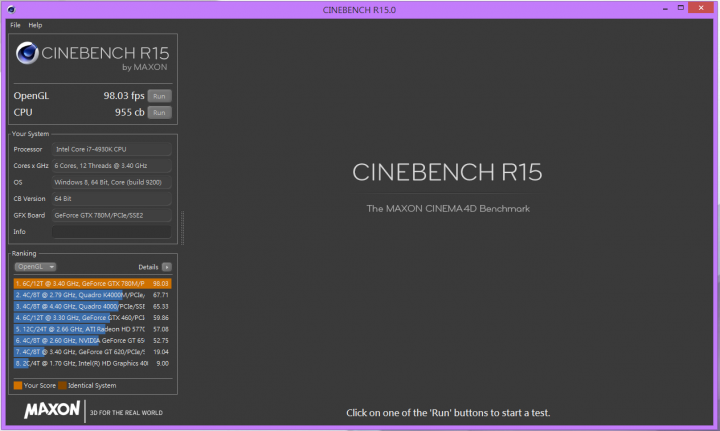Select ranking entry 6 NVIDIA GeForce GT
This screenshot has width=720, height=431.
click(92, 341)
